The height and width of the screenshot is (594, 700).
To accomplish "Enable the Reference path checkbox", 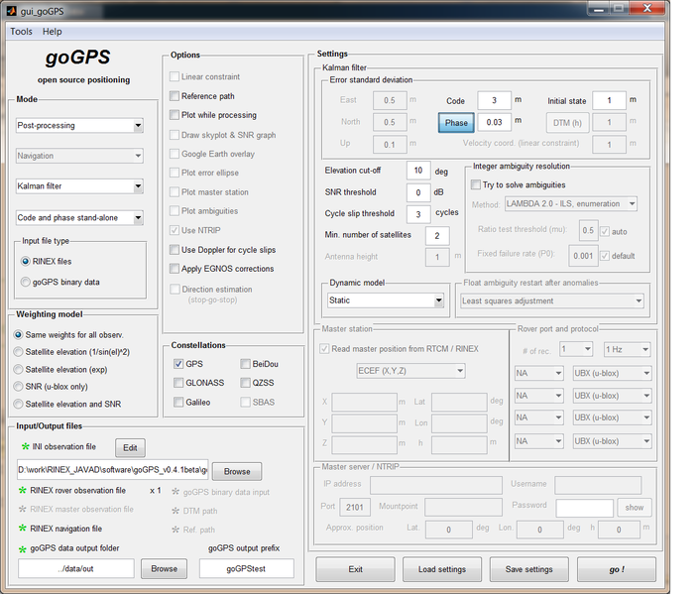I will (x=175, y=96).
